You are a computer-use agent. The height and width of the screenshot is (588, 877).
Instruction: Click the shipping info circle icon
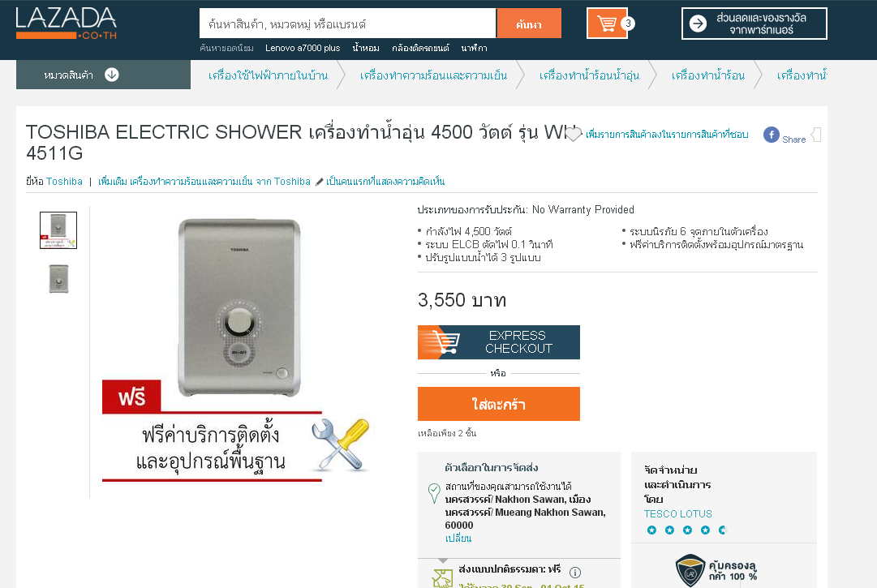(575, 573)
